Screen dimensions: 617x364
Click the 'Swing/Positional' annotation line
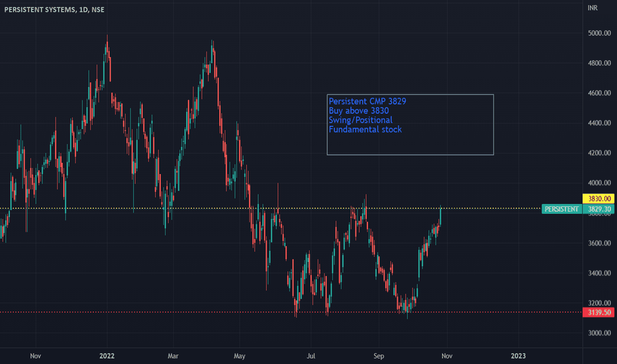(360, 120)
